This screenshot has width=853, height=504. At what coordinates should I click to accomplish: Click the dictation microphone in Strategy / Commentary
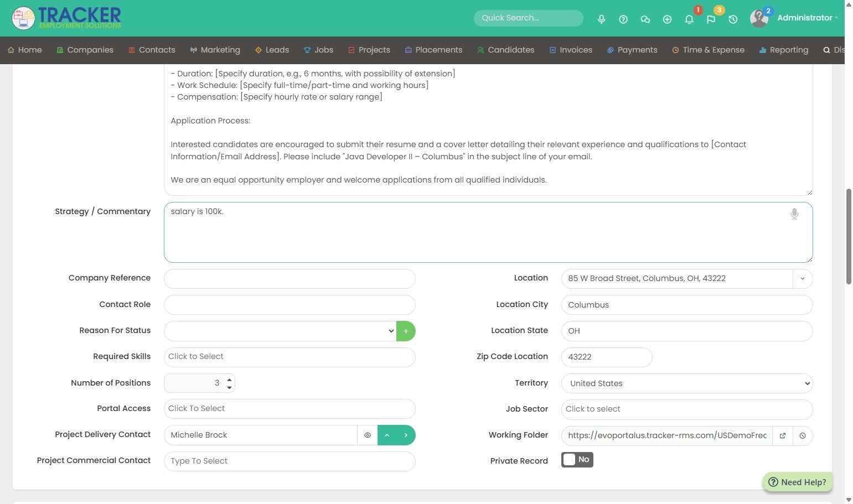[794, 214]
